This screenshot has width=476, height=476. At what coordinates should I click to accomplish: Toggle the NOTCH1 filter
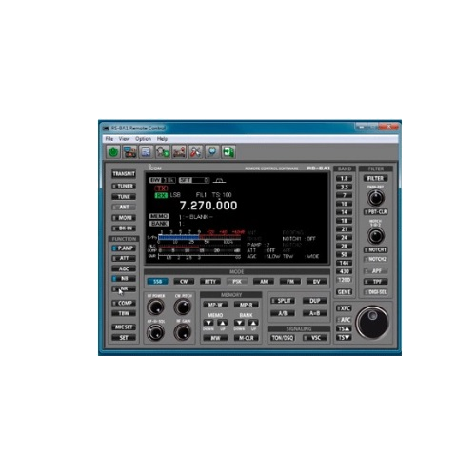pyautogui.click(x=376, y=250)
